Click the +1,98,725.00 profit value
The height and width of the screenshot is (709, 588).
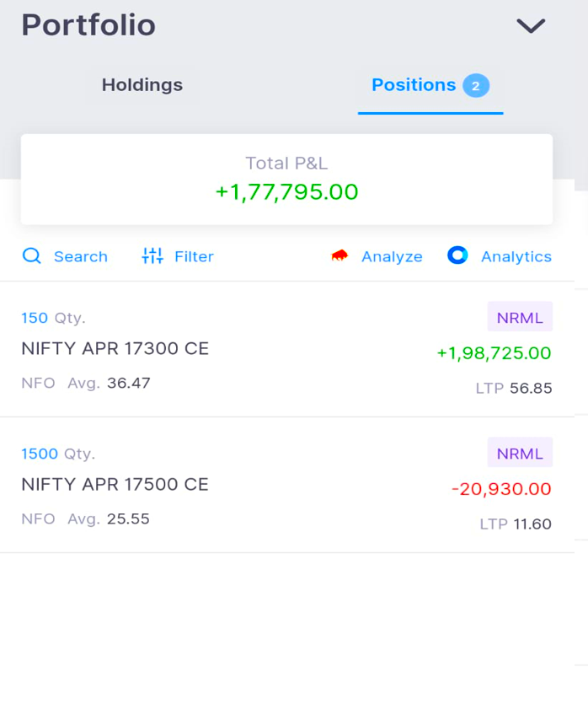(494, 353)
